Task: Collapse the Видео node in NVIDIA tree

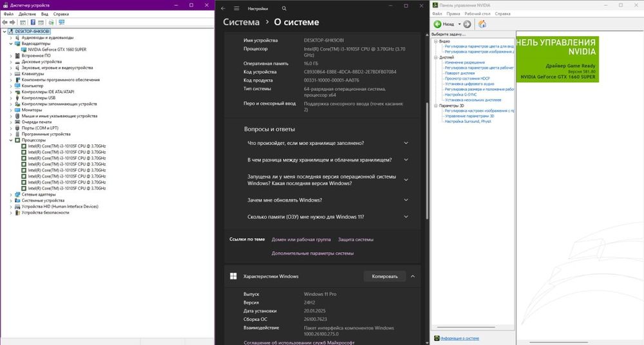Action: click(x=436, y=41)
